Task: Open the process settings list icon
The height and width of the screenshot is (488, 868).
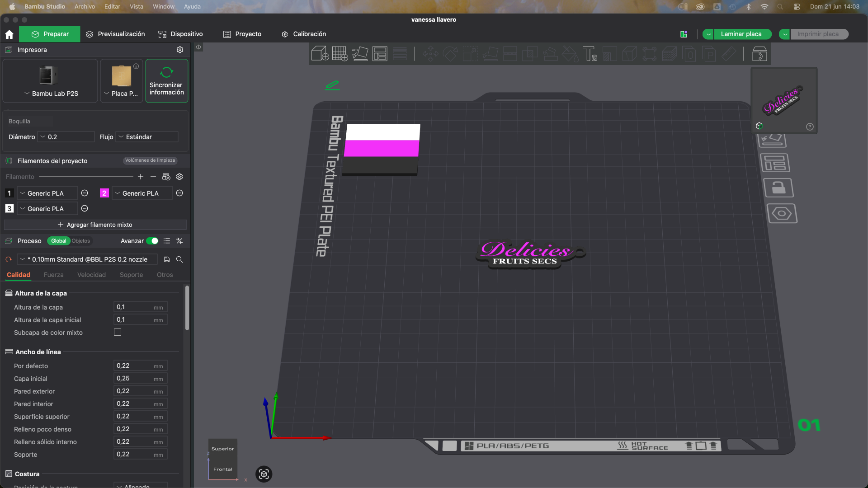Action: (167, 241)
